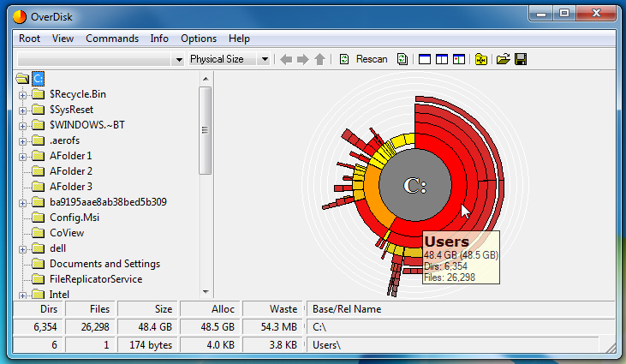
Task: Click the open folder icon in the toolbar
Action: (503, 59)
